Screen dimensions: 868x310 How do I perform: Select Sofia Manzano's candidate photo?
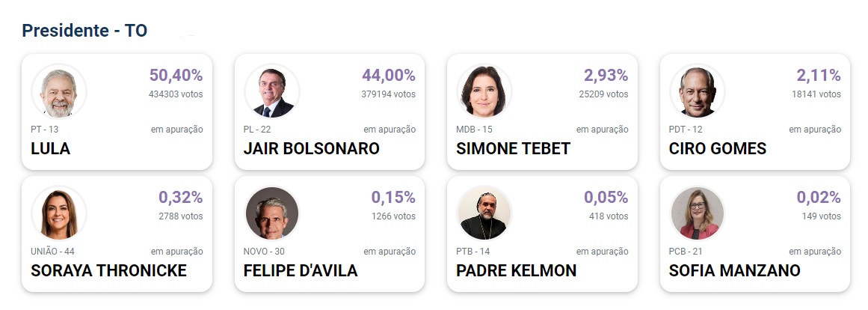pos(697,213)
